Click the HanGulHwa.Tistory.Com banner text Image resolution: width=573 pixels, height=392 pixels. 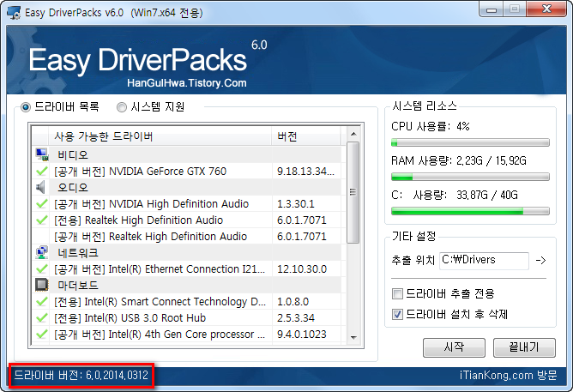point(187,83)
